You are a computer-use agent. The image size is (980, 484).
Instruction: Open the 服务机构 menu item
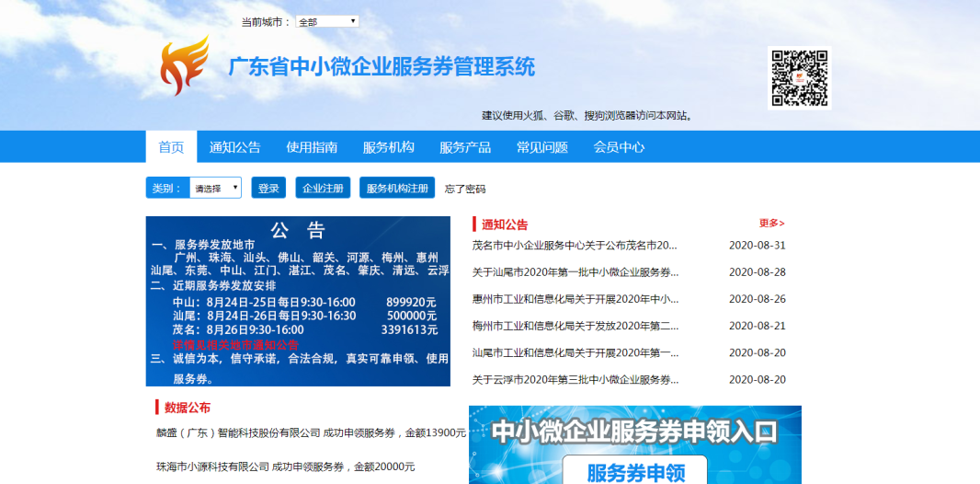[389, 147]
